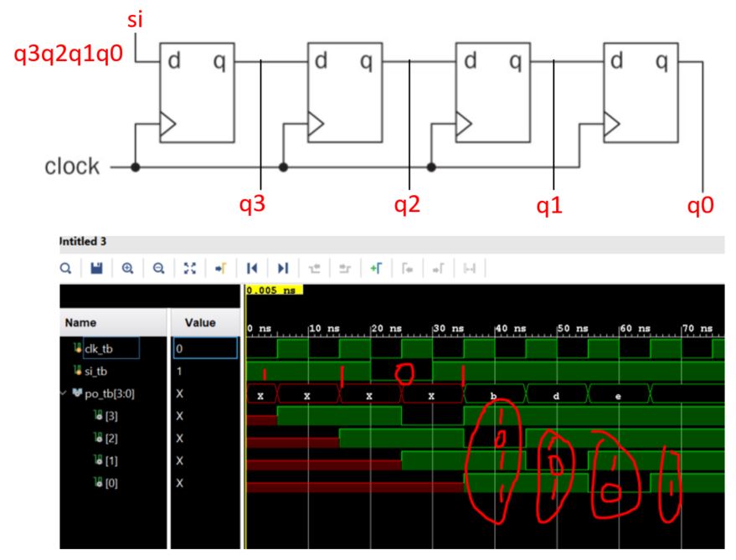Zoom out of the waveform

point(158,269)
